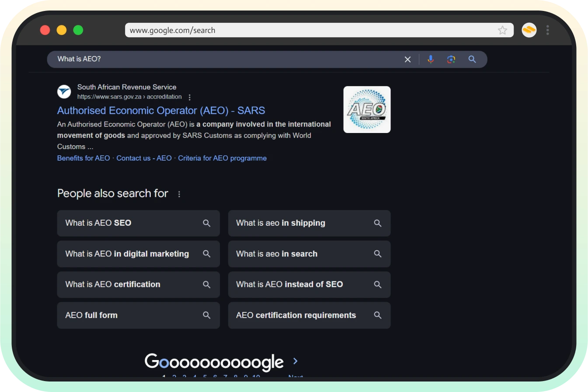Open the browser's three-dot settings menu
588x392 pixels.
click(x=547, y=30)
